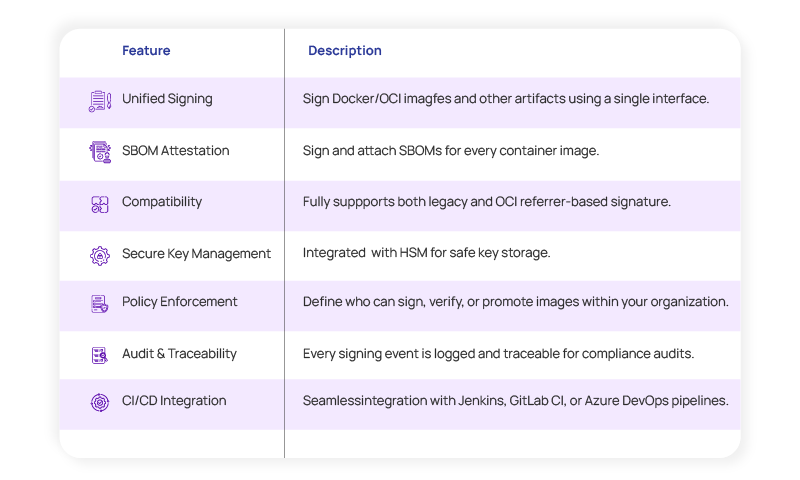Click the CI/CD Integration target icon
The height and width of the screenshot is (480, 800).
(x=100, y=402)
